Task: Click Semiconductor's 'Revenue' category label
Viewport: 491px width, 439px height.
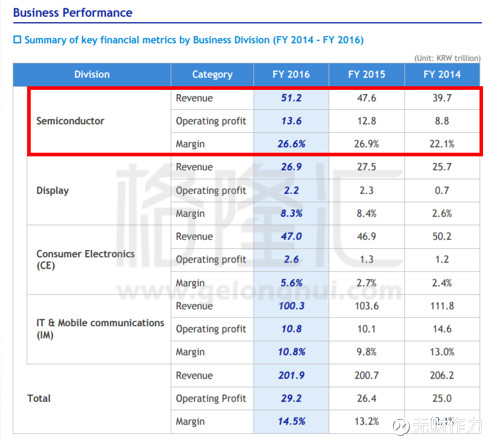Action: click(x=194, y=98)
